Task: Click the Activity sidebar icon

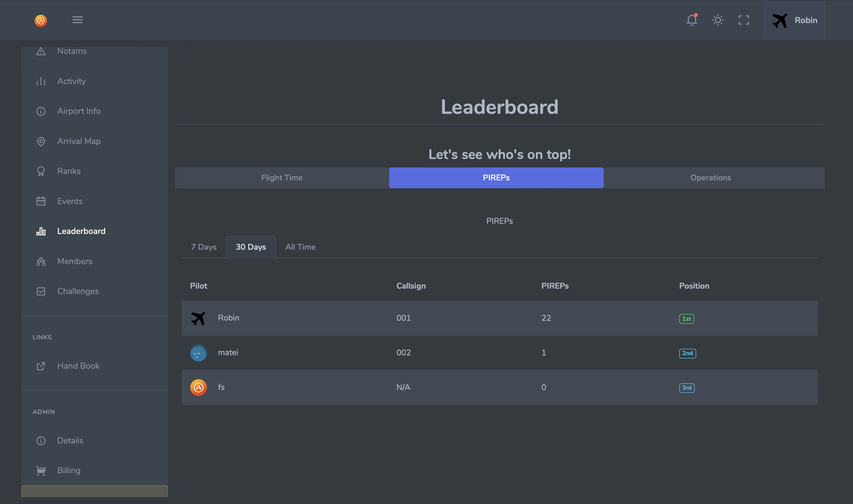Action: click(41, 80)
